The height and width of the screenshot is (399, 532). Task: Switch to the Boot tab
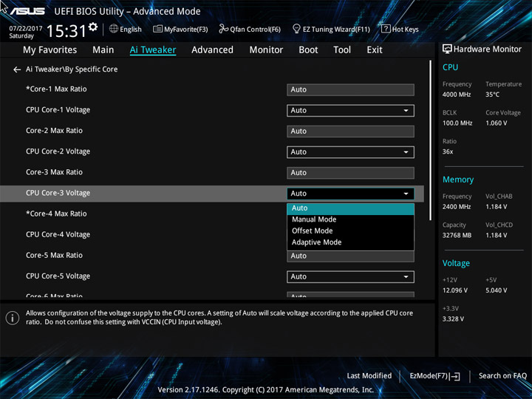[x=308, y=50]
